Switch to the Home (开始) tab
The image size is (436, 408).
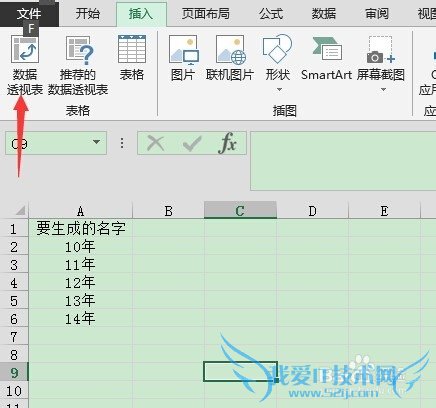(x=87, y=14)
